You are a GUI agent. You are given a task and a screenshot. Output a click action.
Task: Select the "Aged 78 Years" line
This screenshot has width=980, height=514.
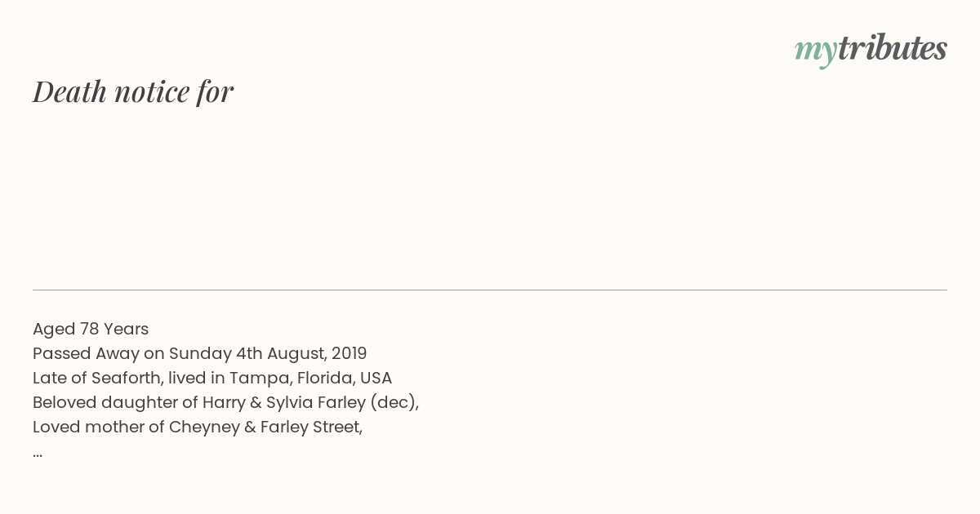91,329
